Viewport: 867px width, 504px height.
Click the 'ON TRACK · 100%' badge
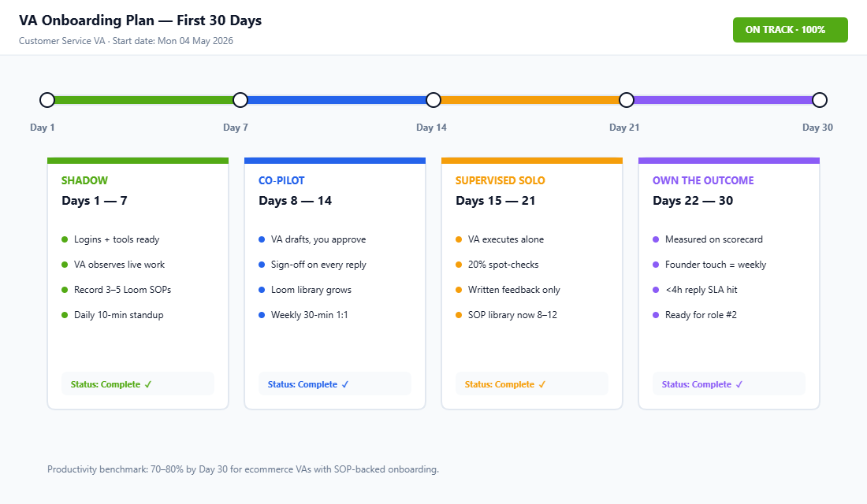pyautogui.click(x=791, y=29)
